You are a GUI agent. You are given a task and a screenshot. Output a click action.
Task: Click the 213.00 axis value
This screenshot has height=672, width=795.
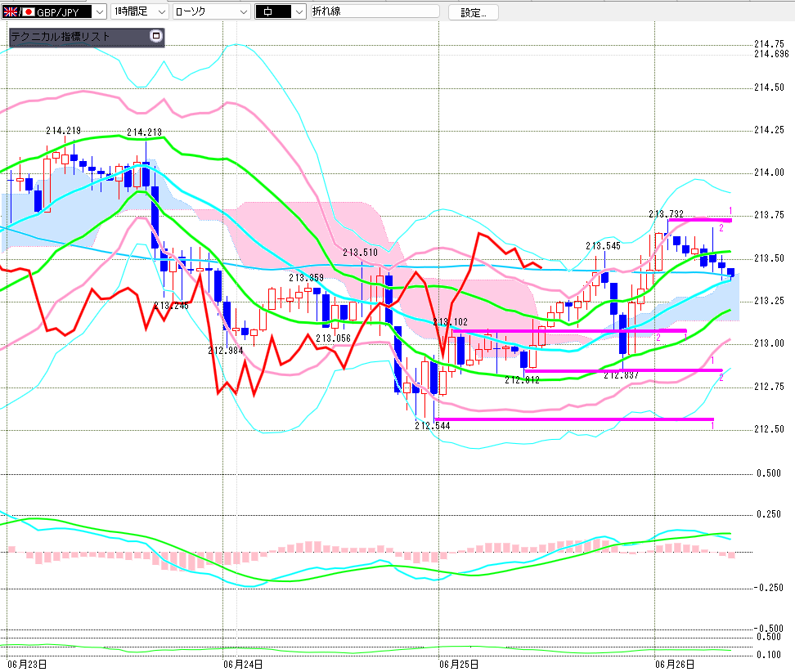click(769, 343)
